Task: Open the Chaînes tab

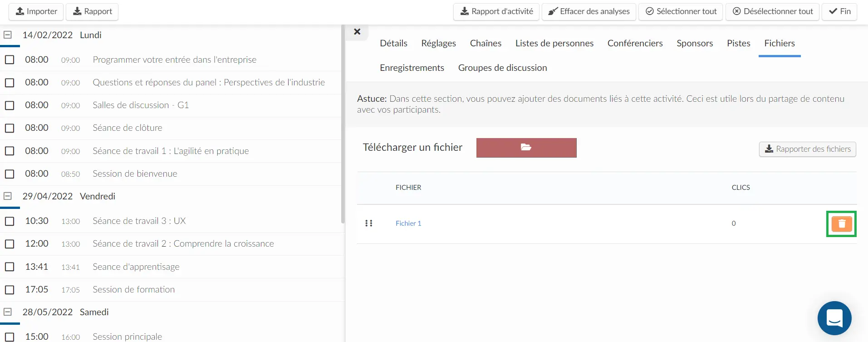Action: point(485,43)
